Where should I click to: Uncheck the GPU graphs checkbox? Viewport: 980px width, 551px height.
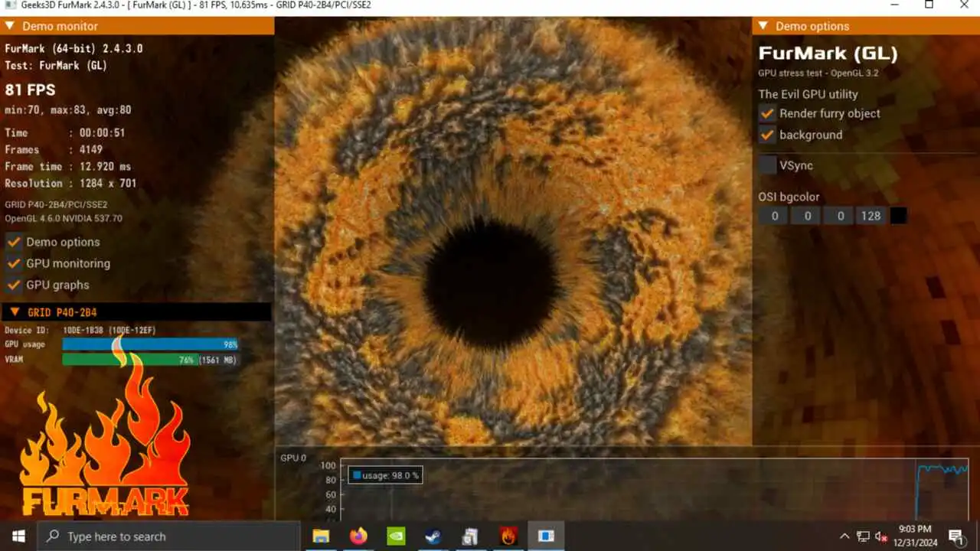point(14,285)
